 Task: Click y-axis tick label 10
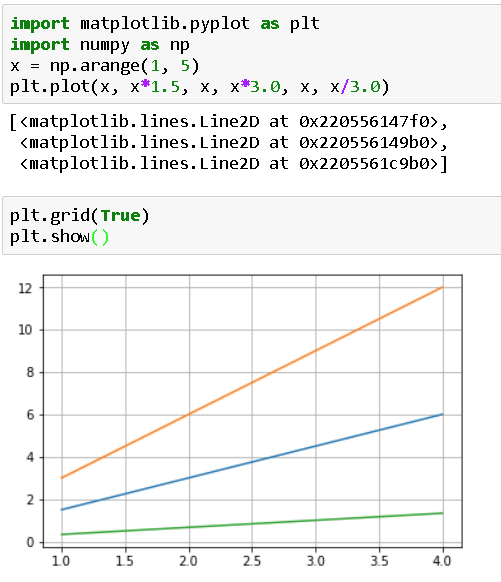click(x=25, y=330)
